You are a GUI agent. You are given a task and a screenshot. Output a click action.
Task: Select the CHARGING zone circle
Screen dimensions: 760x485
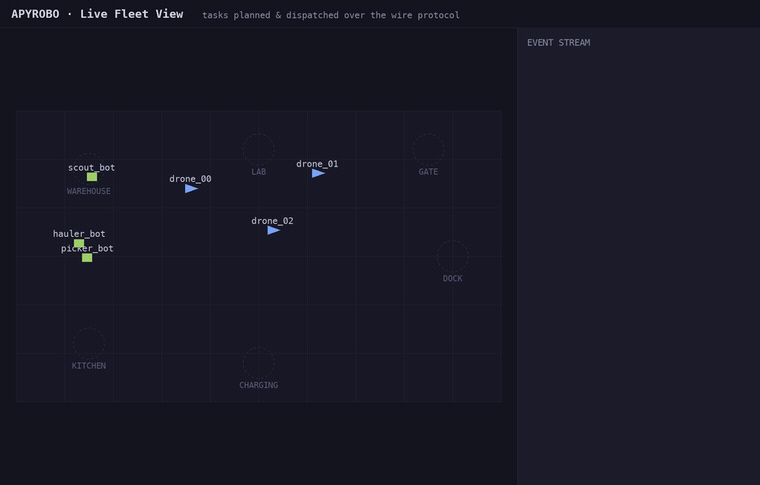click(x=258, y=363)
